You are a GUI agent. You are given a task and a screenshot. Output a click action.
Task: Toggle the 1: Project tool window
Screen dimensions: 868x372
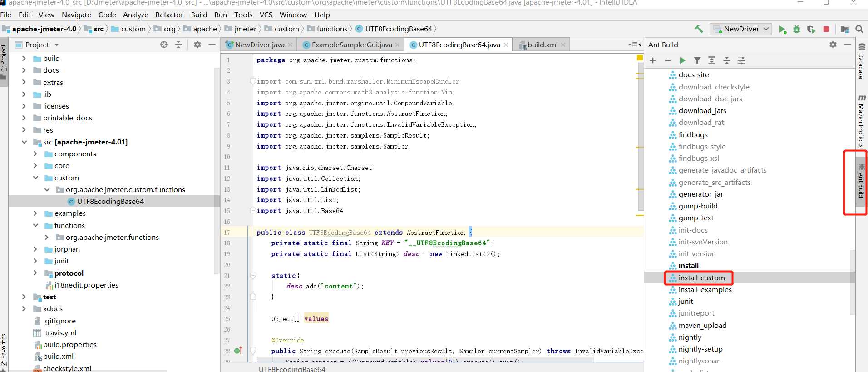tap(4, 62)
